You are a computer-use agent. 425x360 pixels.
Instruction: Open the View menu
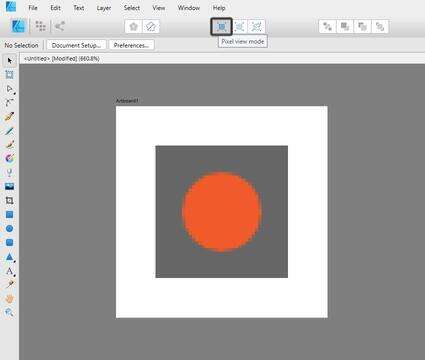click(158, 8)
